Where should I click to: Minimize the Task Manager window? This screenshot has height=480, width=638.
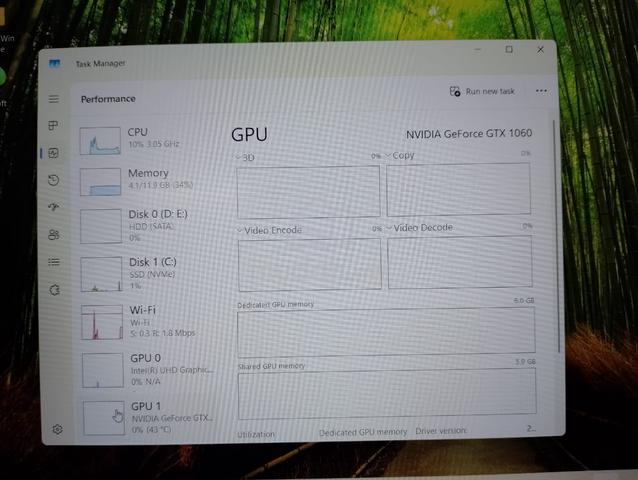(478, 50)
